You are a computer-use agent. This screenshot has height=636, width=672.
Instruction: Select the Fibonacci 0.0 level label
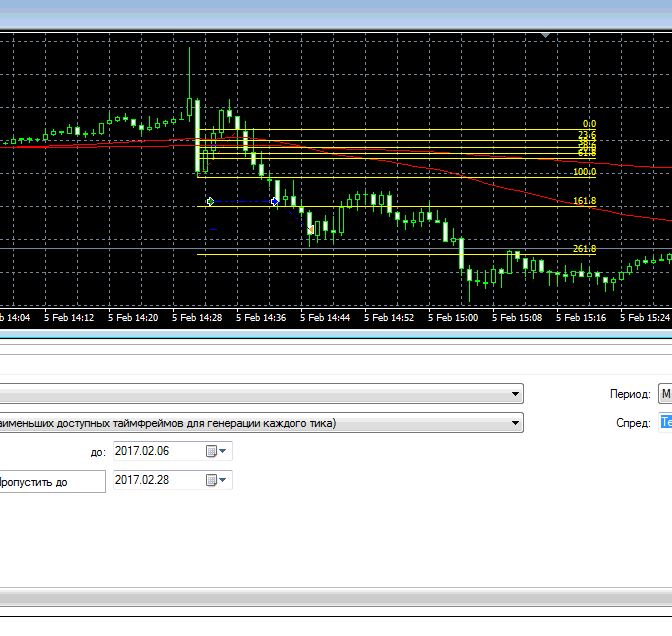589,124
